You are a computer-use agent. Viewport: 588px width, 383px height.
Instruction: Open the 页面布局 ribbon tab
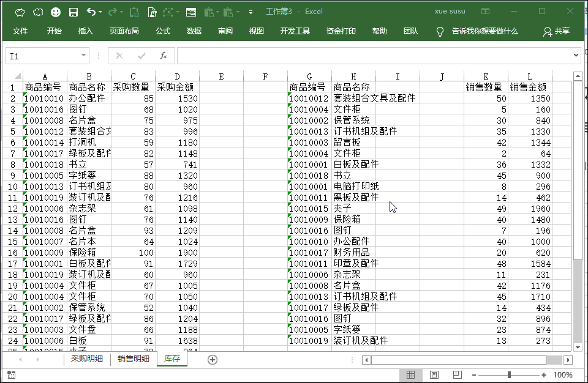pyautogui.click(x=124, y=31)
